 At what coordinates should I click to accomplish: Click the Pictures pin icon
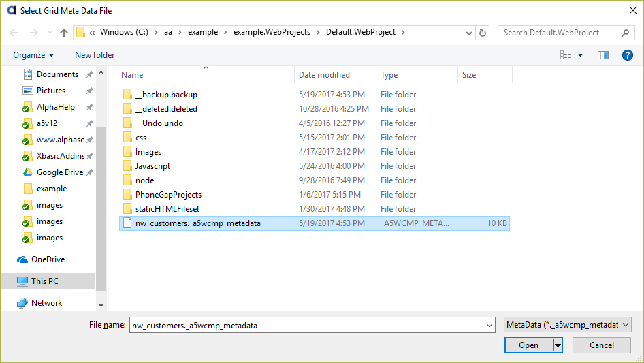tap(89, 91)
